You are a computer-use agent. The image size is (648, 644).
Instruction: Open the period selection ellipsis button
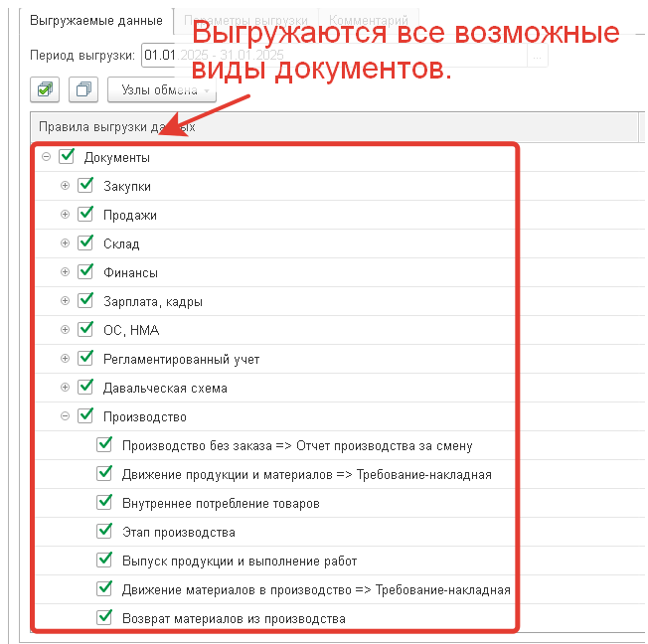(538, 55)
